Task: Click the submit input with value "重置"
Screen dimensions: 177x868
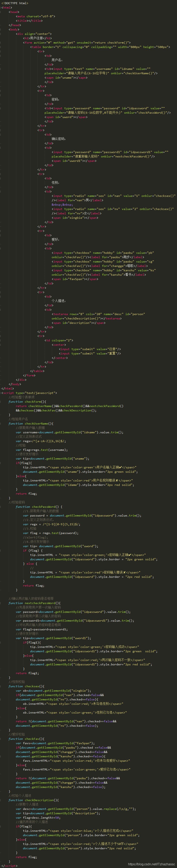Action: tap(90, 354)
